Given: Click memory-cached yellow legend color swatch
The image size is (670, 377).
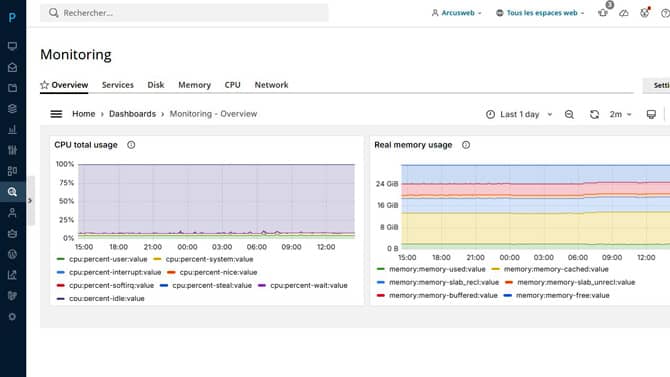Looking at the screenshot, I should 496,269.
